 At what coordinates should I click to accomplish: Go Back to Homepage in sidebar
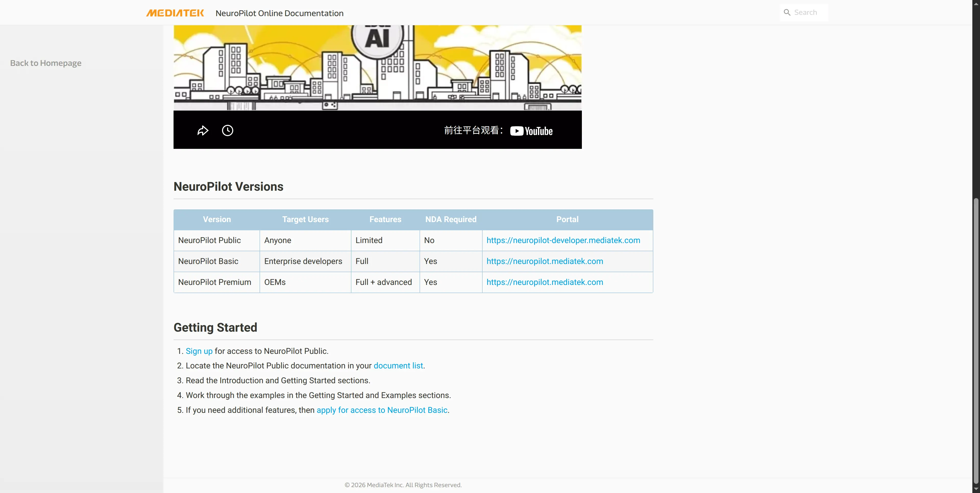(46, 63)
